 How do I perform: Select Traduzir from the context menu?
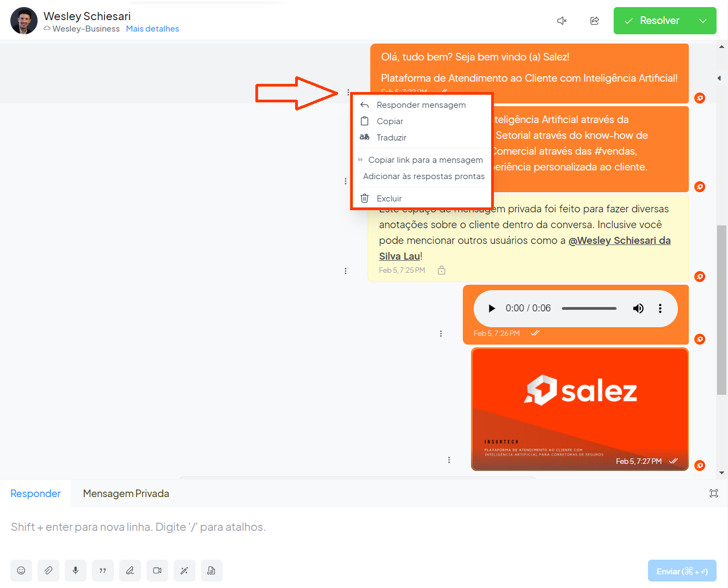[421, 138]
